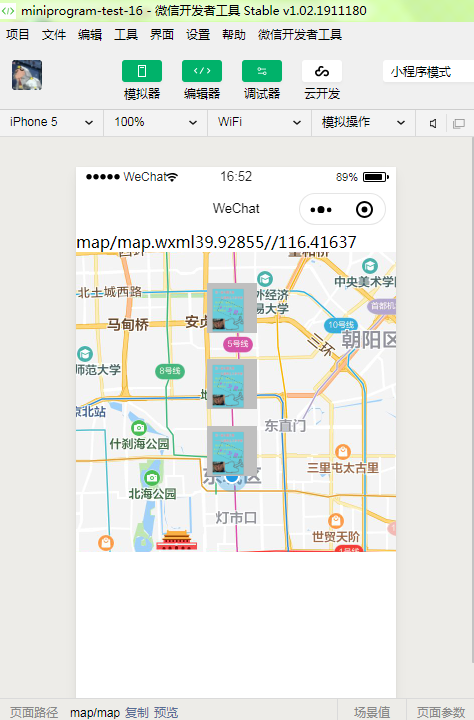
Task: Click the 10号线 subway line badge
Action: click(341, 325)
